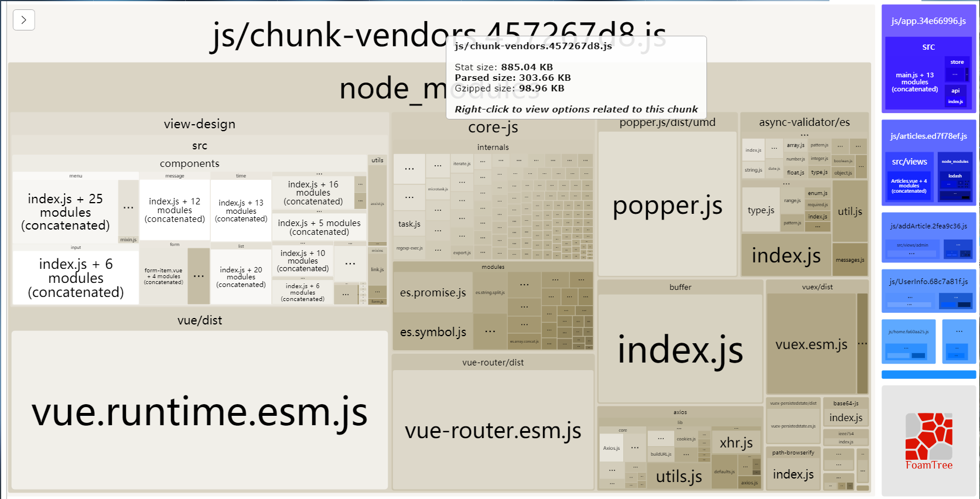Select the buffer group header

pos(680,287)
